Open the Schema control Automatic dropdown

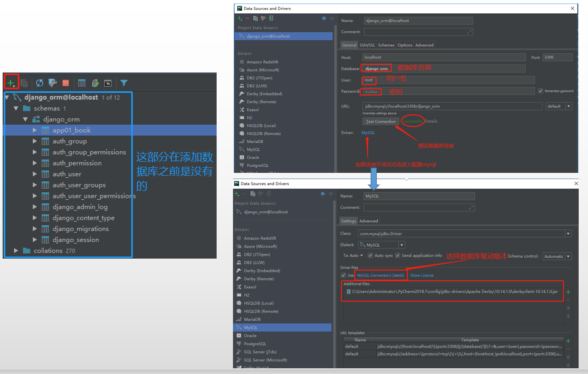click(x=557, y=256)
